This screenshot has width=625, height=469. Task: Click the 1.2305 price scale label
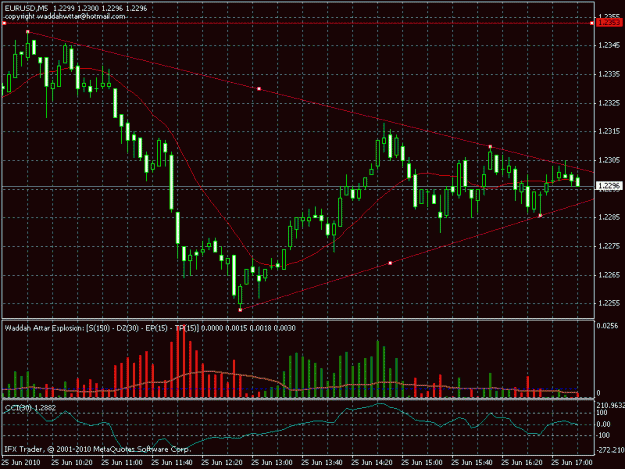click(x=609, y=160)
